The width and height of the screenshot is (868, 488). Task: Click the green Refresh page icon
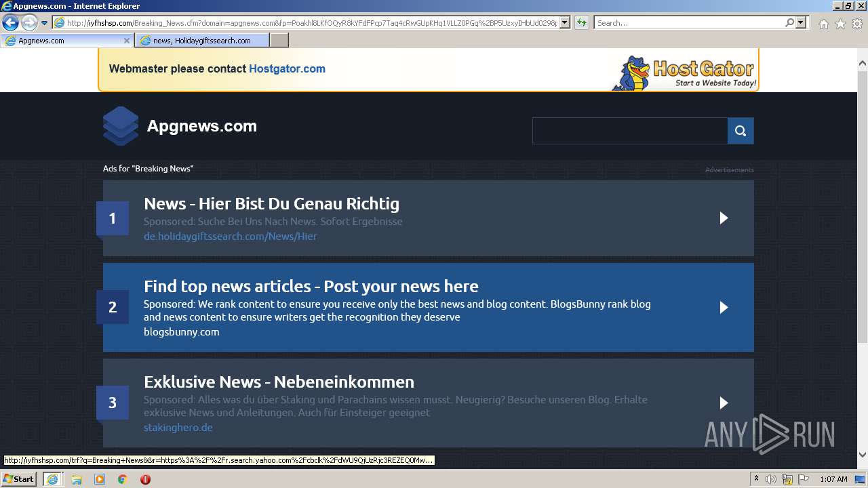coord(582,23)
